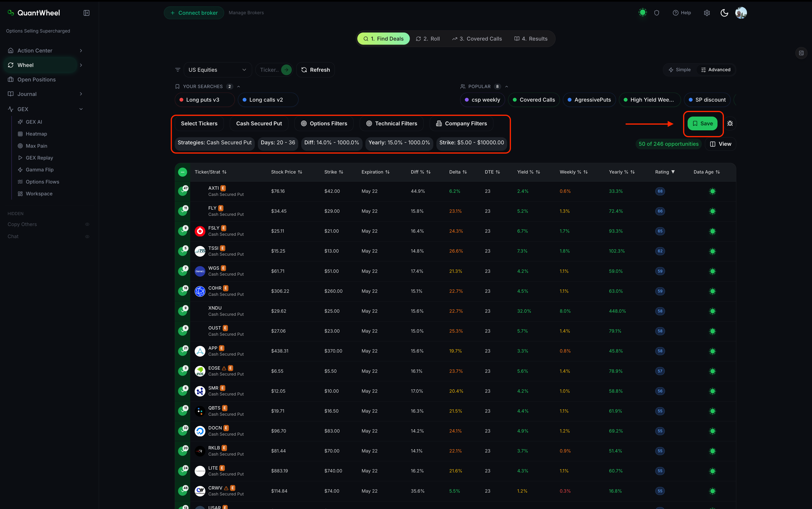Deselect all rows with header checkbox
Screen dimensions: 812x509
coord(183,172)
